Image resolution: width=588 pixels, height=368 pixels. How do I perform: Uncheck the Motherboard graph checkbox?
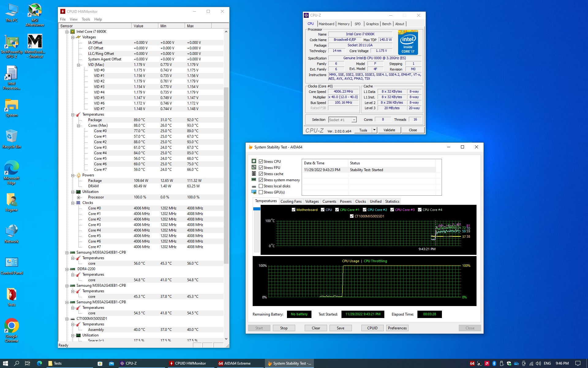293,210
